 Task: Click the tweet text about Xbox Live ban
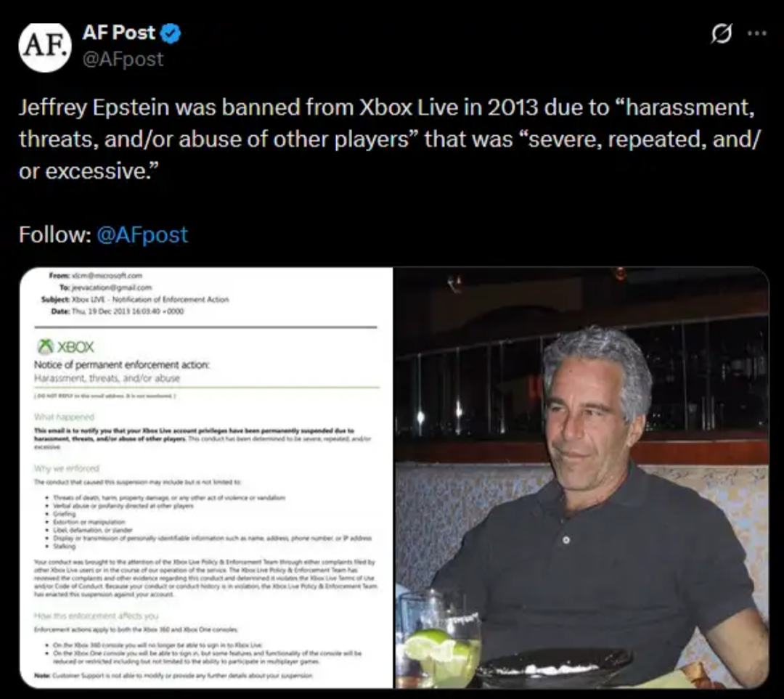tap(389, 139)
